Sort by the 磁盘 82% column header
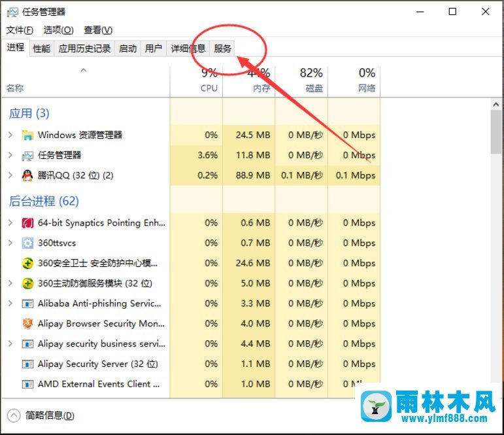The image size is (504, 435). point(301,82)
